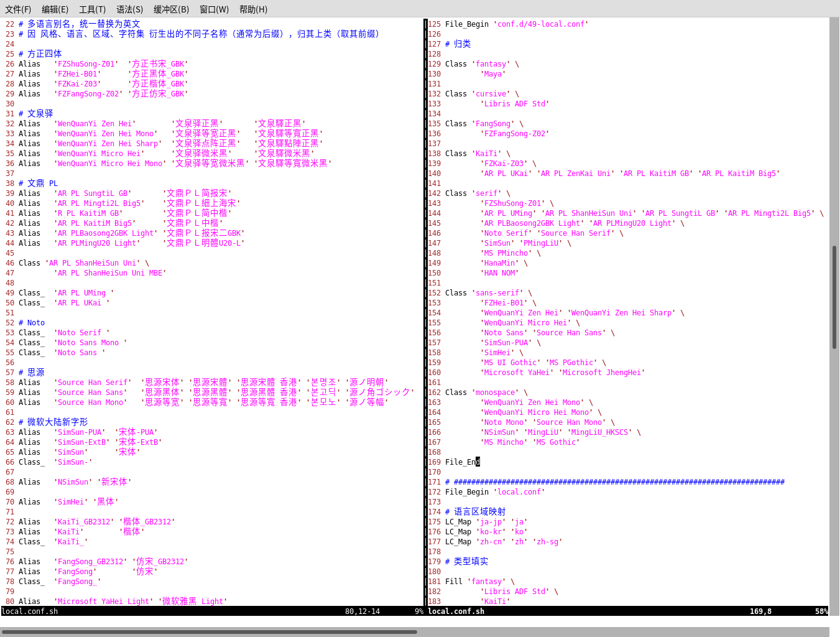The image size is (840, 637).
Task: Click 'sans-serif' on Class line 152
Action: tap(497, 293)
